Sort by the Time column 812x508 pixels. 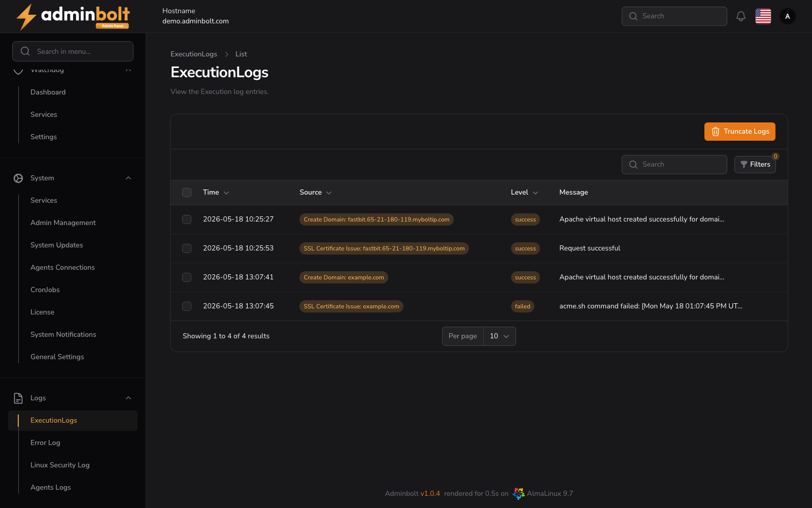tap(216, 193)
